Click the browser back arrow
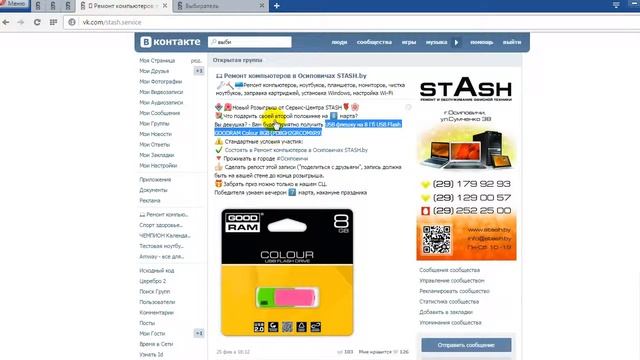 [x=6, y=22]
